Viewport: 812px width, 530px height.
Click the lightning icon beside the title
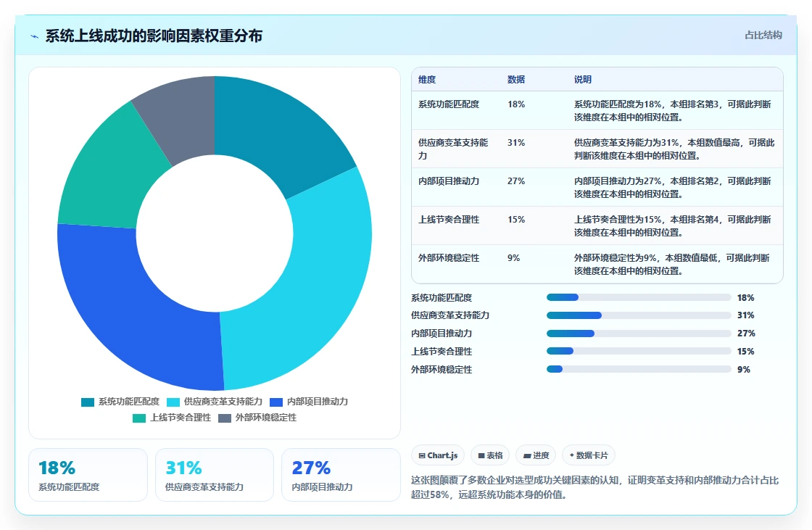point(35,36)
